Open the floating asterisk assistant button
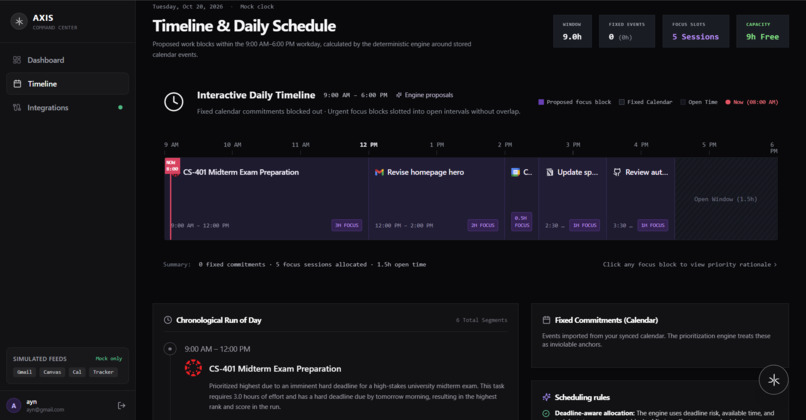This screenshot has width=806, height=420. [x=774, y=380]
